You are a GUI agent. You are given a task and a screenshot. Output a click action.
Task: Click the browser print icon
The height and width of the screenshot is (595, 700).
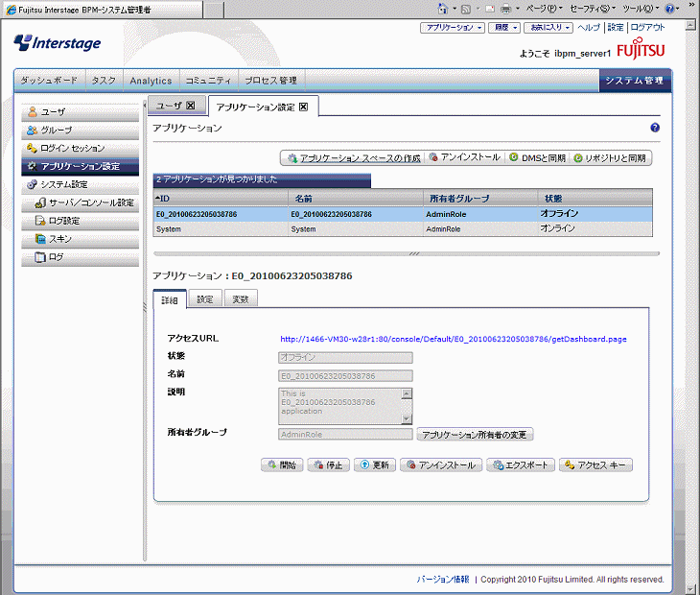click(505, 9)
